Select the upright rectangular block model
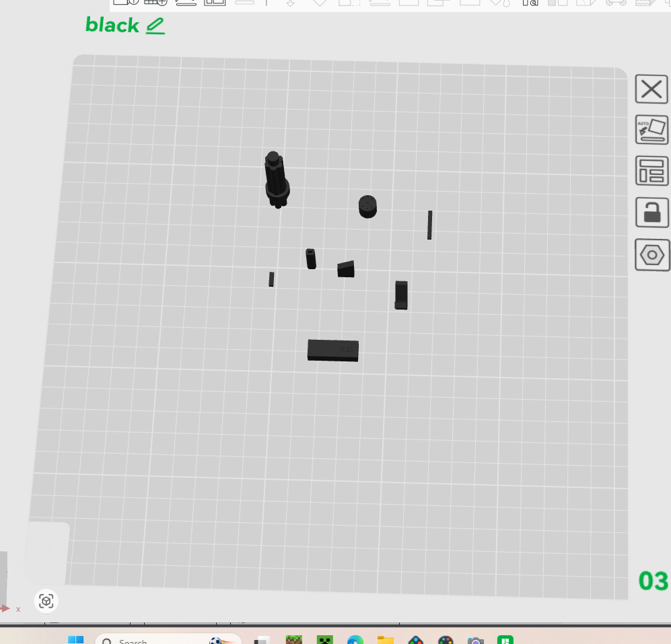Viewport: 671px width, 644px height. (401, 295)
